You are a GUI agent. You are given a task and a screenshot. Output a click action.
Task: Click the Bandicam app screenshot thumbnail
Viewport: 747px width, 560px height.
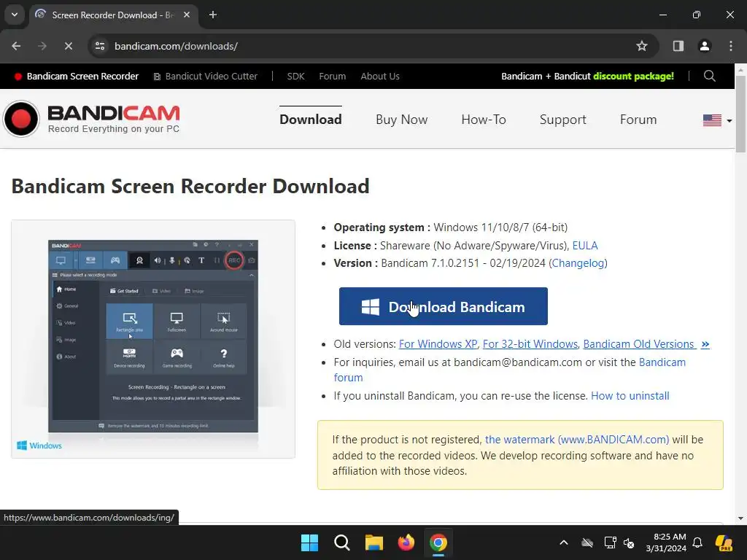153,336
